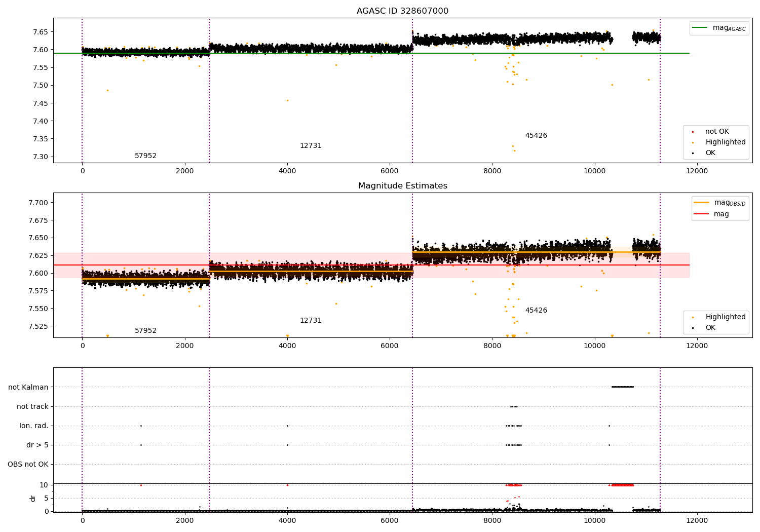Click the 'Ion. rad.' axis label
Image resolution: width=760 pixels, height=532 pixels.
[x=34, y=426]
